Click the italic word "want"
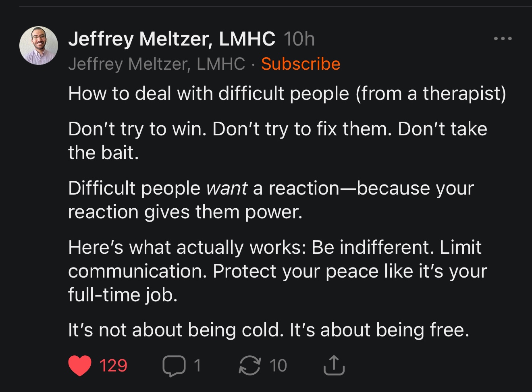This screenshot has height=392, width=532. click(227, 188)
